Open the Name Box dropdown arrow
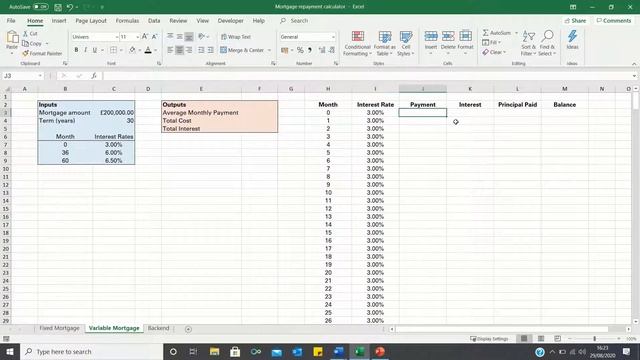The height and width of the screenshot is (360, 640). coord(40,76)
